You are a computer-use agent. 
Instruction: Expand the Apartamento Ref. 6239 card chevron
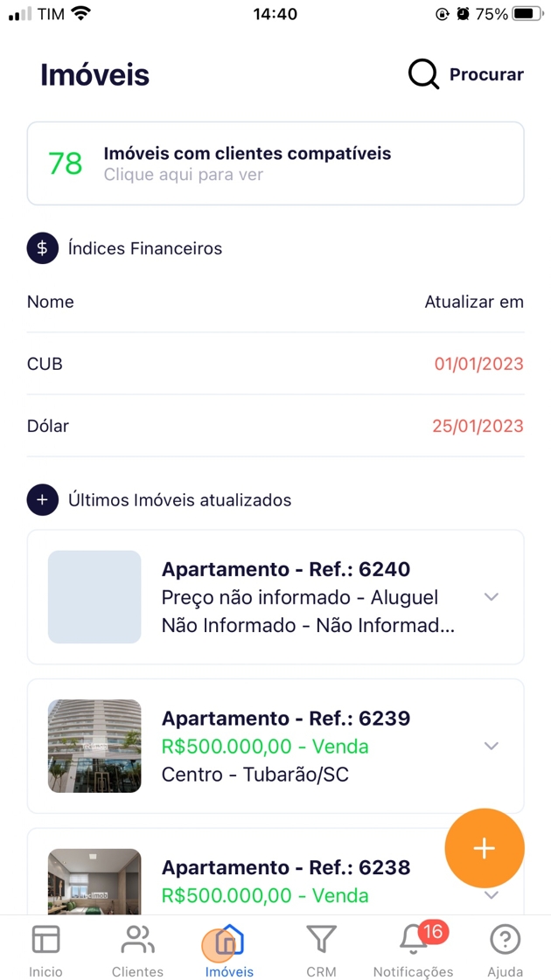click(x=492, y=746)
